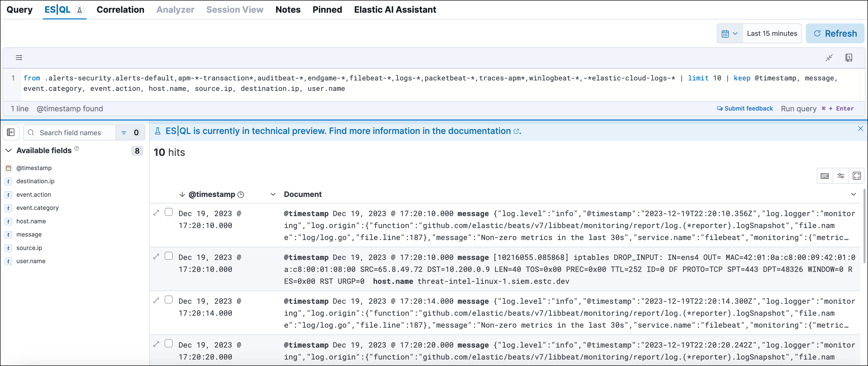
Task: Click the Refresh button
Action: pyautogui.click(x=835, y=33)
